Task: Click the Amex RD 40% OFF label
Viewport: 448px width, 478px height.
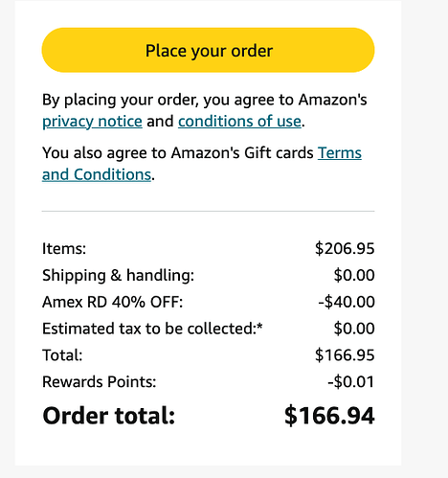Action: point(113,302)
